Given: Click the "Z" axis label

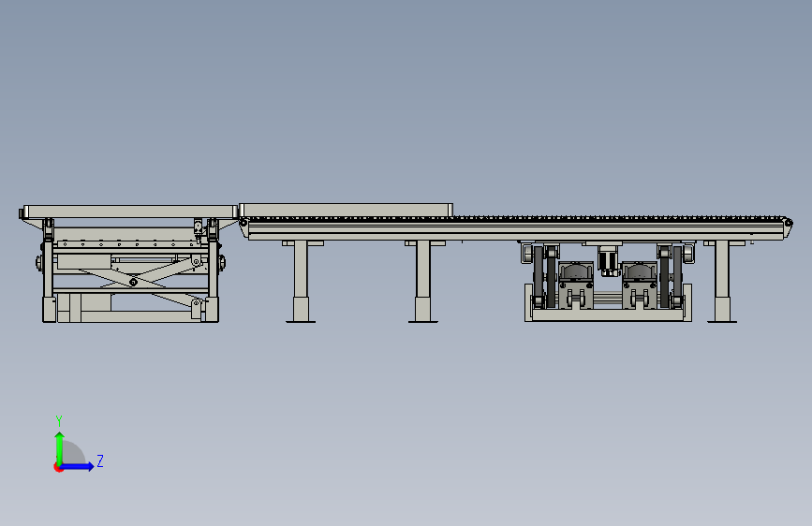Looking at the screenshot, I should coord(100,460).
